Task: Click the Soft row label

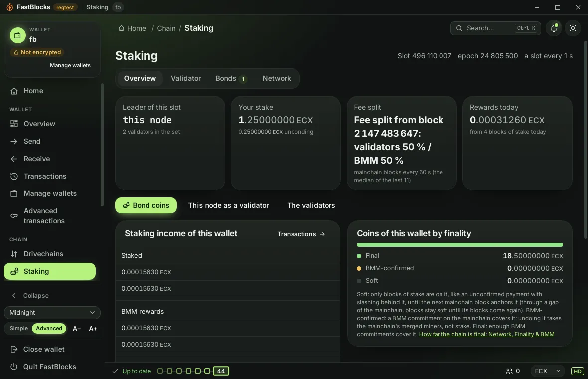Action: pos(372,281)
